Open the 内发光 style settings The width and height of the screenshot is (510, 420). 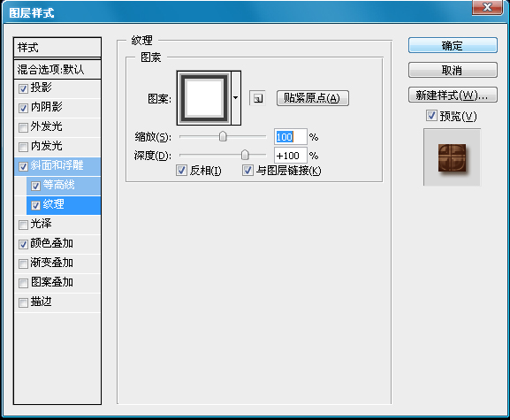[x=46, y=146]
